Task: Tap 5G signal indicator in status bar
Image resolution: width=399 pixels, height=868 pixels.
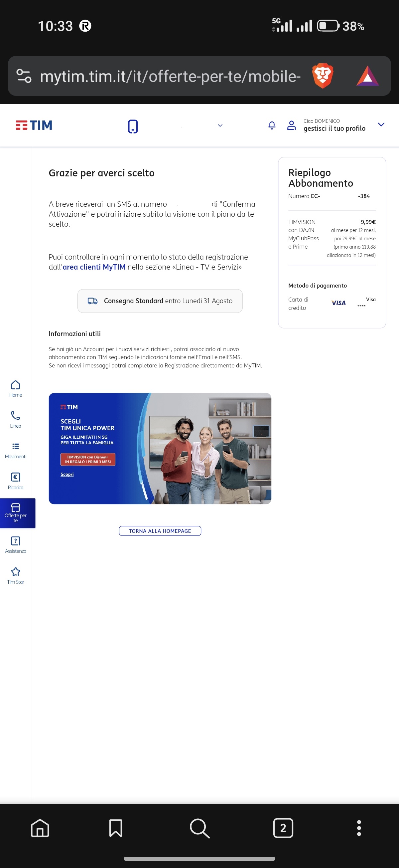Action: [282, 25]
